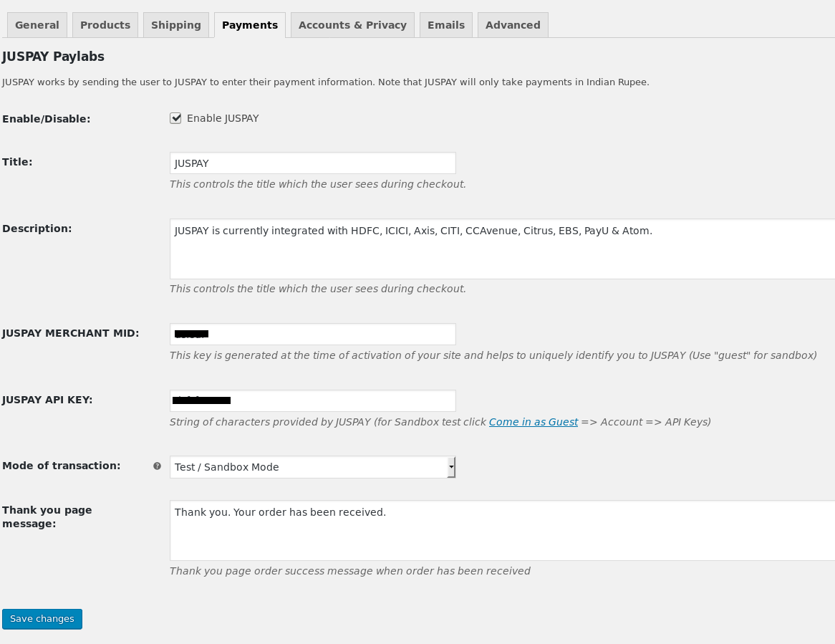Click the thank-you message helper description

point(350,571)
